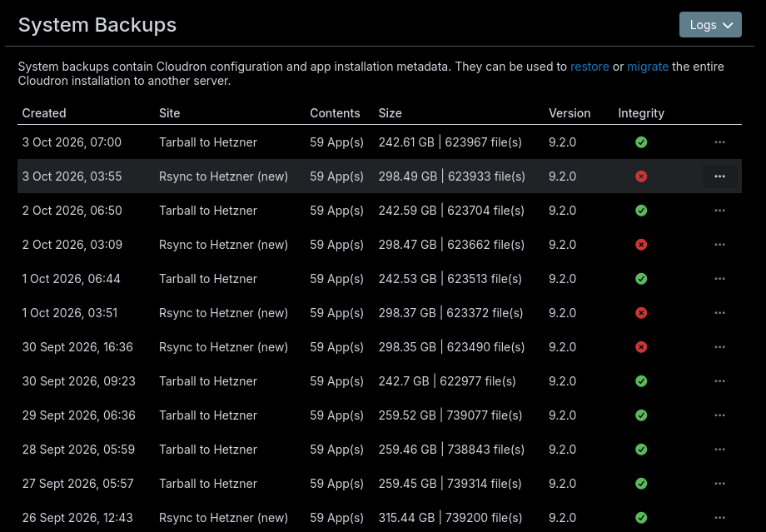
Task: Open actions menu for 3 Oct 2026, 03:55 backup
Action: pos(719,177)
